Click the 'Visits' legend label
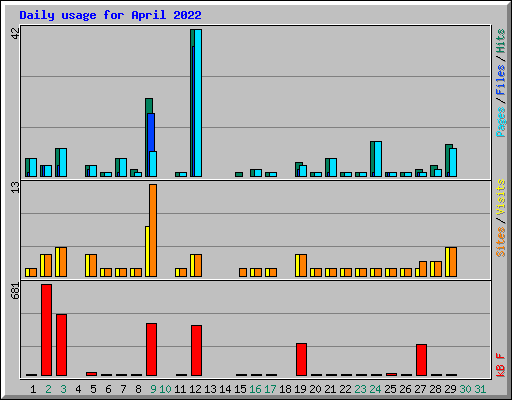This screenshot has height=400, width=512. 500,197
